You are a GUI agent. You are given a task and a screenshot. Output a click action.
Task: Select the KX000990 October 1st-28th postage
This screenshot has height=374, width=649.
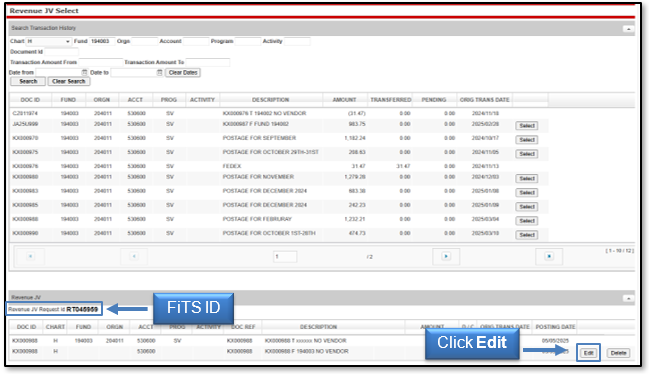point(527,235)
